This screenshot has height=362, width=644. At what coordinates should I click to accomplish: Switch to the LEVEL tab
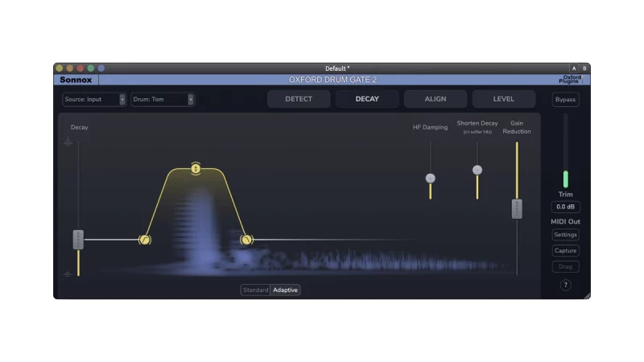[504, 99]
